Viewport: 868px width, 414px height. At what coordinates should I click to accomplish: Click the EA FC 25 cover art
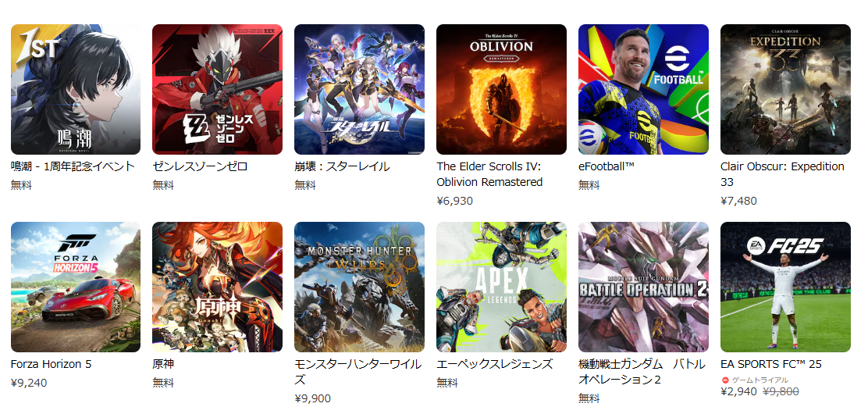(785, 287)
